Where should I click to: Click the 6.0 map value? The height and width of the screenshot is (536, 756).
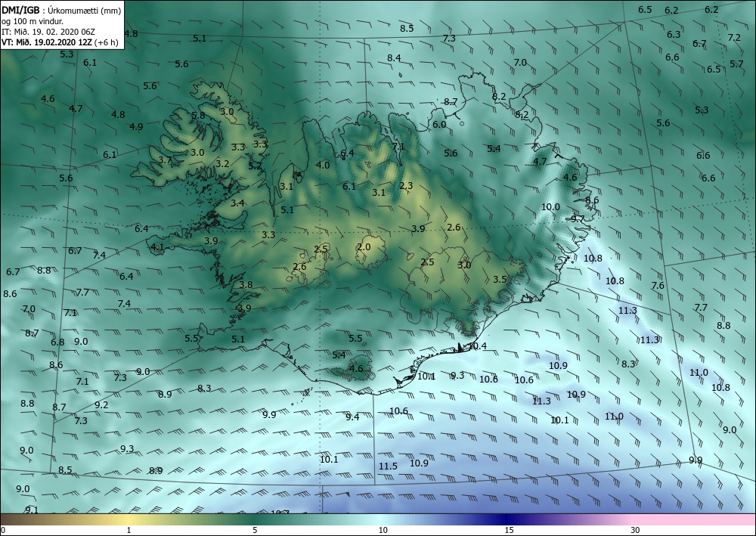click(x=438, y=124)
